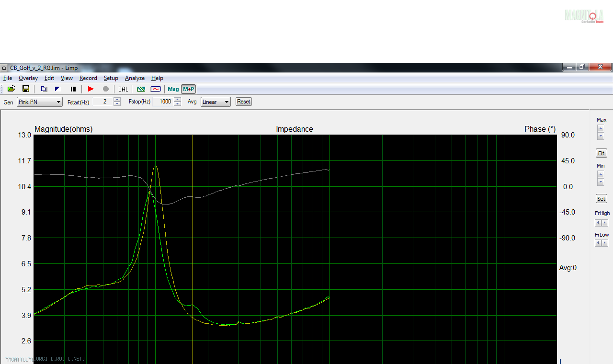The height and width of the screenshot is (364, 613).
Task: Open the Overlay menu
Action: click(28, 78)
